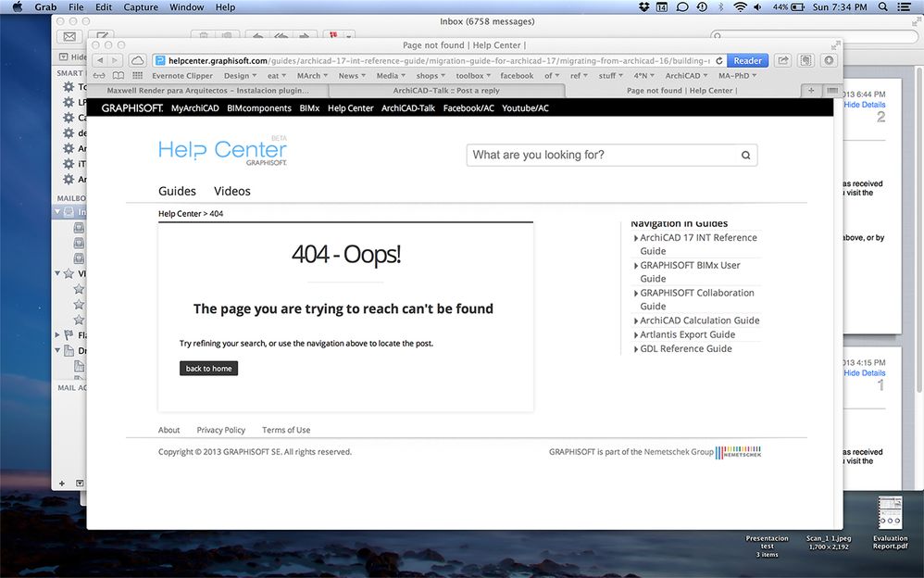Reload page with the refresh icon
This screenshot has width=924, height=578.
click(x=719, y=61)
